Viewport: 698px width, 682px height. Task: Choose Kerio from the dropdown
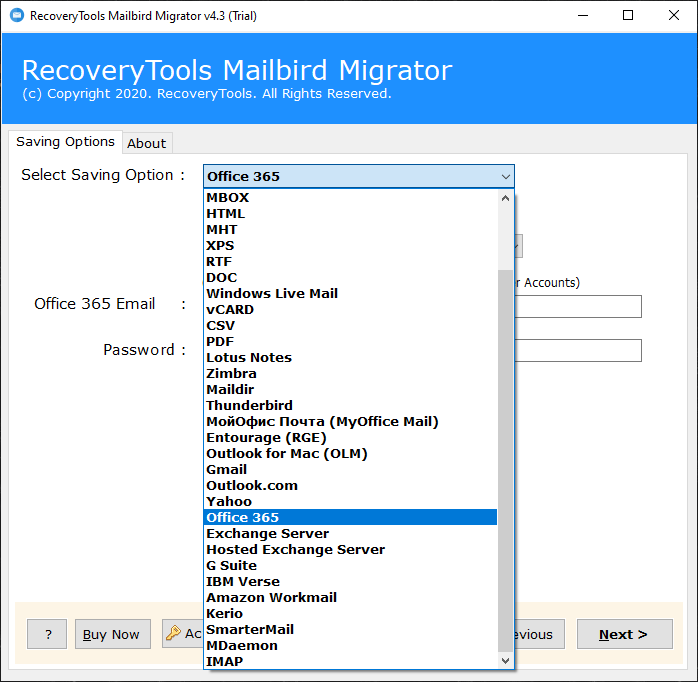coord(350,614)
